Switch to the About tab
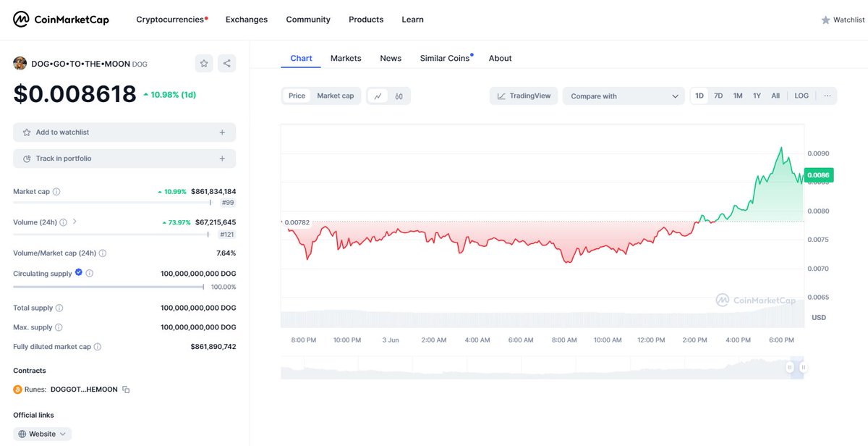868x446 pixels. pos(500,58)
